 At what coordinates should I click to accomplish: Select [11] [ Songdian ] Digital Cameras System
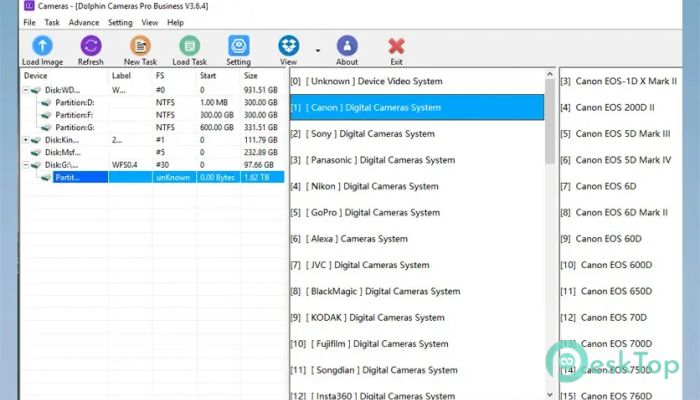coord(417,371)
